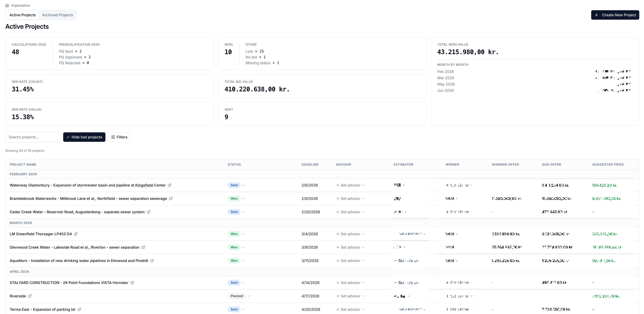Open Set advisor dropdown for Bramblebrook Waterworks
Viewport: 644px width, 314px height.
click(350, 199)
